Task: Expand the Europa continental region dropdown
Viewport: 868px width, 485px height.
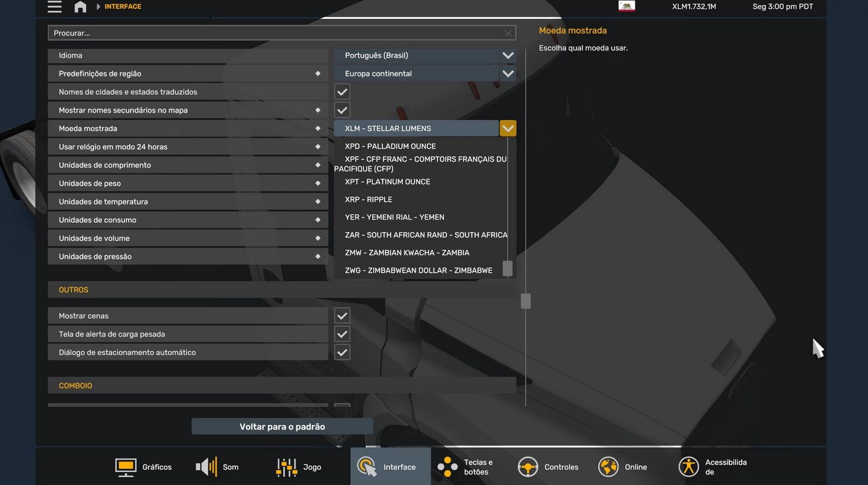Action: [508, 74]
